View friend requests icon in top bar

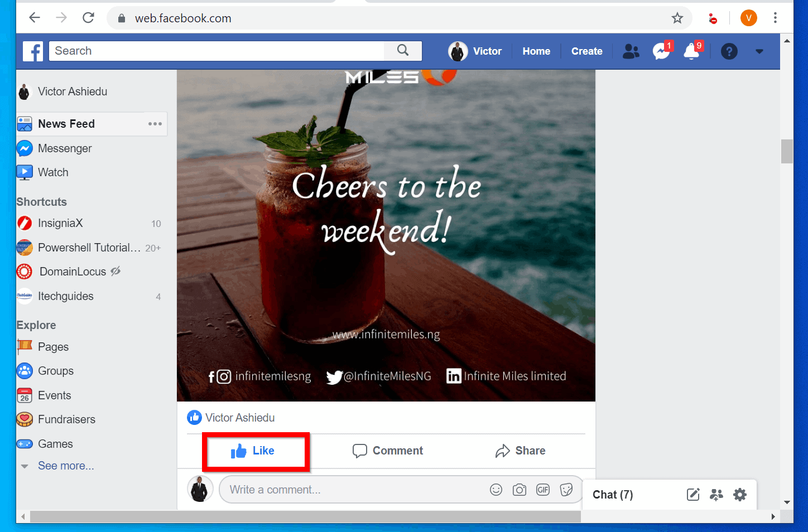pyautogui.click(x=631, y=51)
